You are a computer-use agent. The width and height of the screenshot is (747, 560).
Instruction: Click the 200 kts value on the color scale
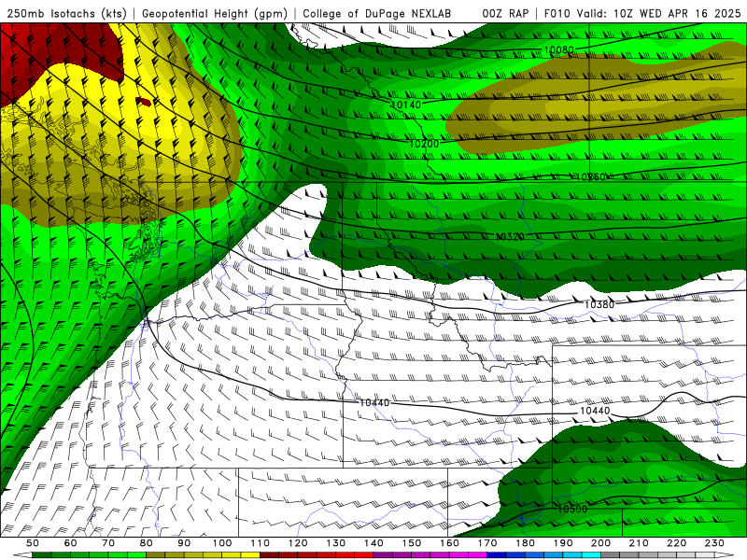click(601, 543)
